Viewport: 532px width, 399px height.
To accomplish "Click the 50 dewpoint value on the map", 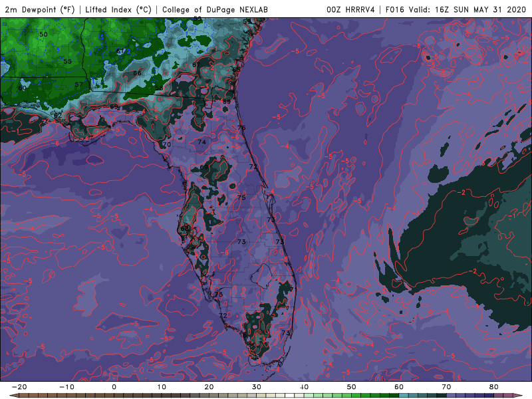I will pyautogui.click(x=43, y=35).
